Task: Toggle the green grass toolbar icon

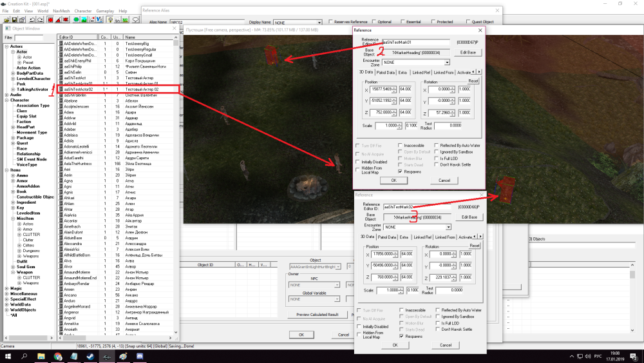Action: click(x=125, y=20)
